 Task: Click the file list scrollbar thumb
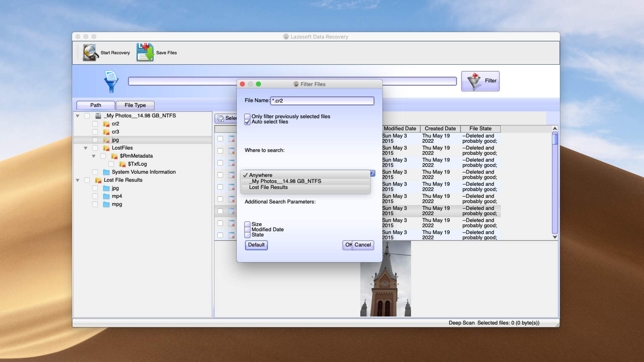555,138
